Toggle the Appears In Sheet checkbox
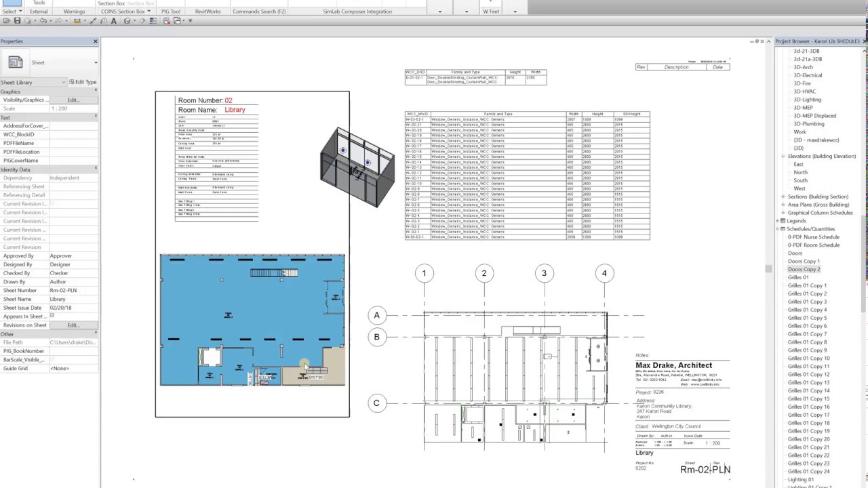Viewport: 868px width, 488px height. [52, 316]
